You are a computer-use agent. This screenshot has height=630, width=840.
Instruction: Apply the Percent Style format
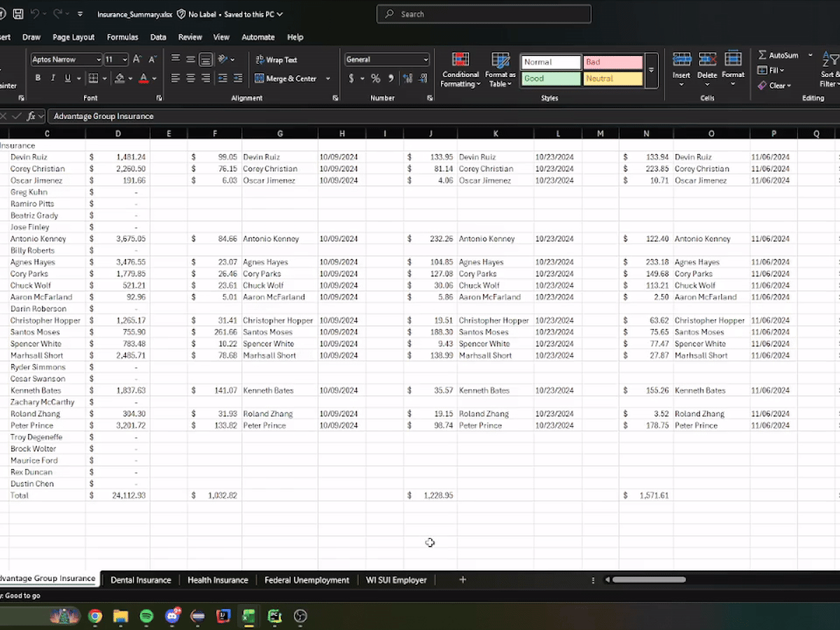coord(375,78)
